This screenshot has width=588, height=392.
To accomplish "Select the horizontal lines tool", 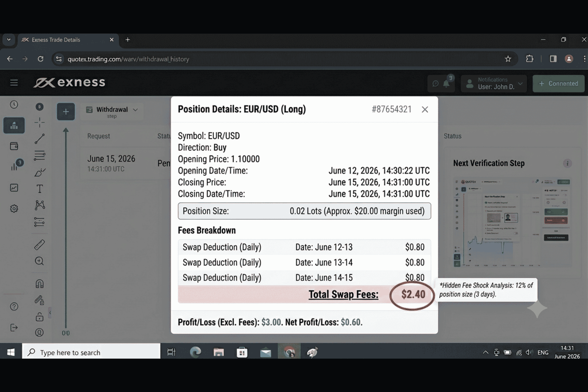I will tap(40, 156).
